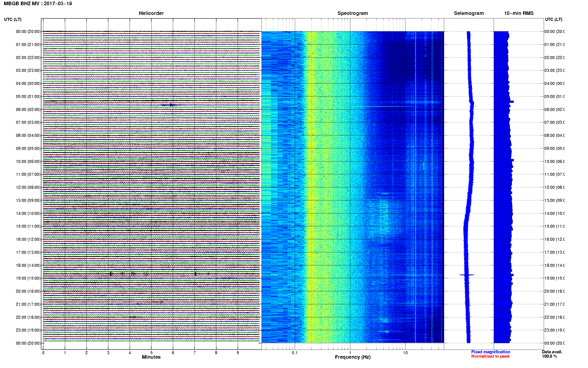The width and height of the screenshot is (588, 368).
Task: Click the blue 'Fixed magnification' legend text
Action: coord(491,352)
